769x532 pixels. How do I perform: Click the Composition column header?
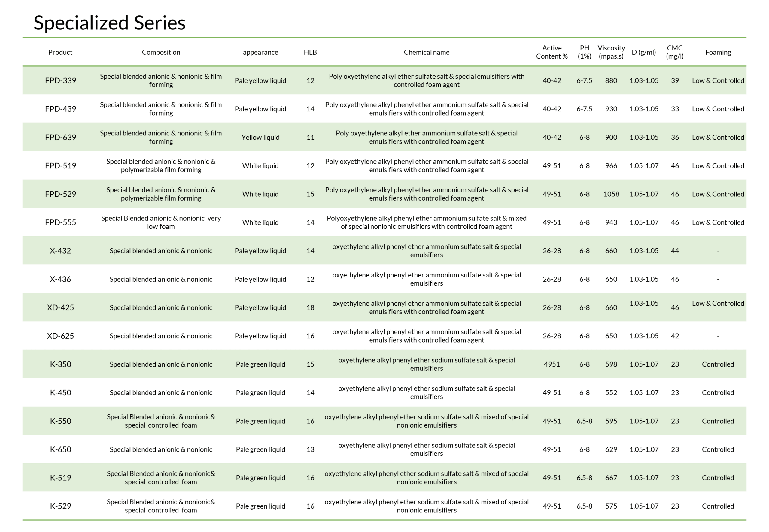(x=161, y=52)
